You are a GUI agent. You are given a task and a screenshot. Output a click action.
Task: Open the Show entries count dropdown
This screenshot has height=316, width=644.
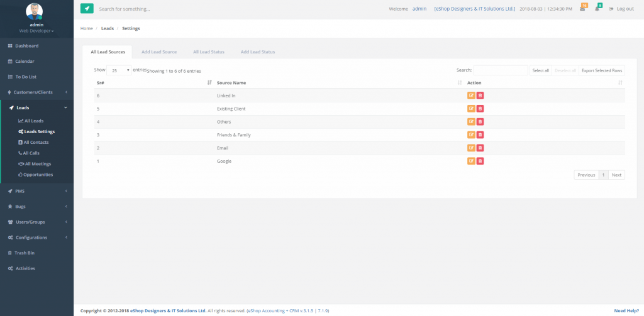[x=119, y=71]
